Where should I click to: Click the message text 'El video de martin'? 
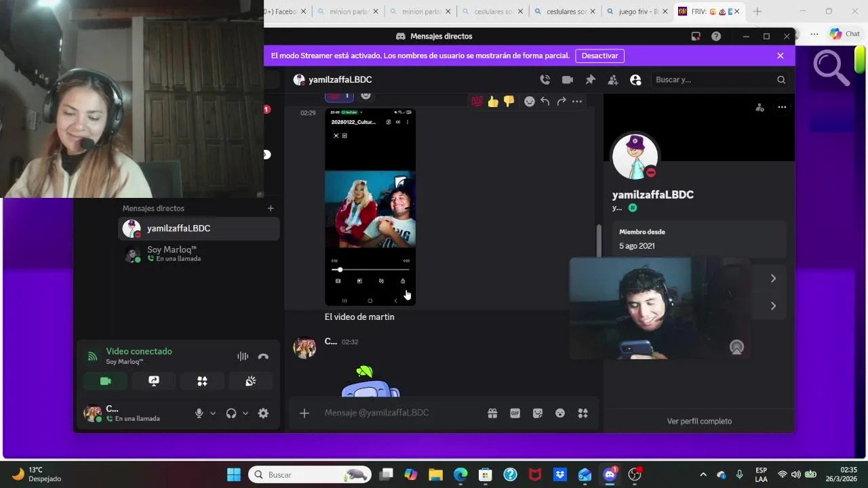pos(359,317)
